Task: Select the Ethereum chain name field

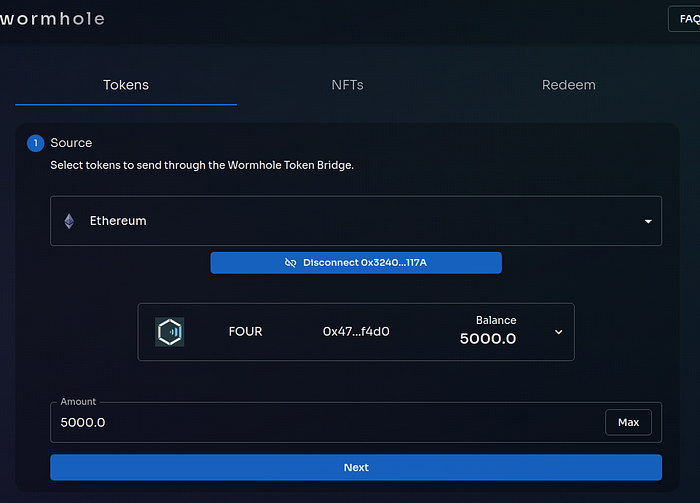Action: click(118, 221)
